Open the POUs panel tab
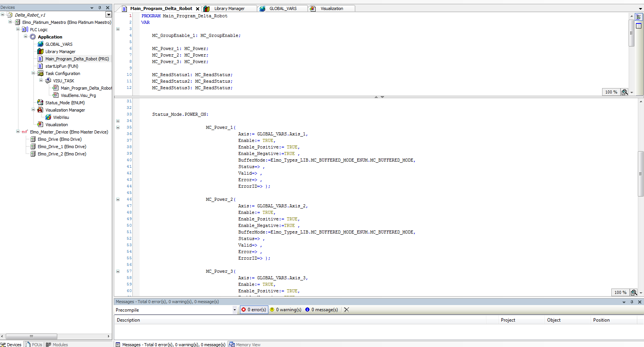This screenshot has width=644, height=347. coord(34,344)
